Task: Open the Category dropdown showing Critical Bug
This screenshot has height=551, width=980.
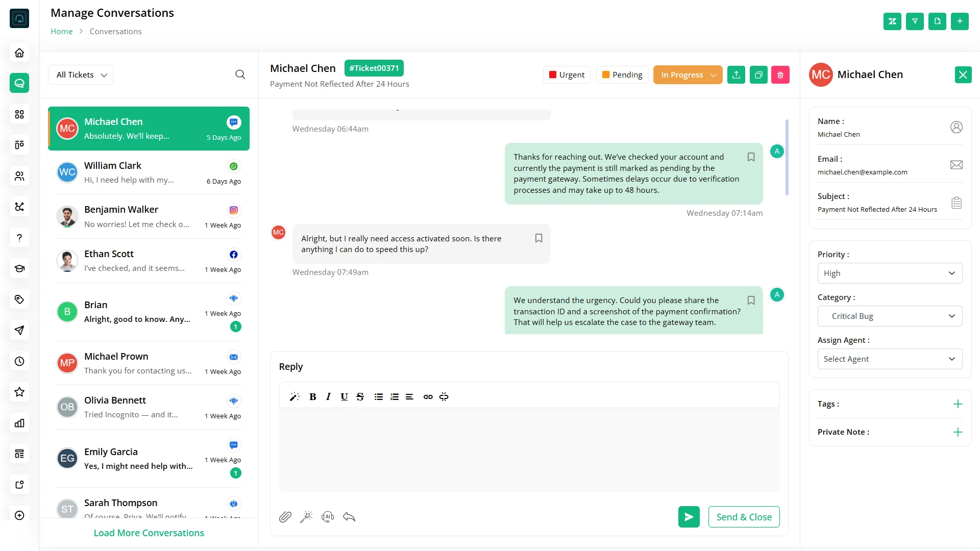Action: (890, 316)
